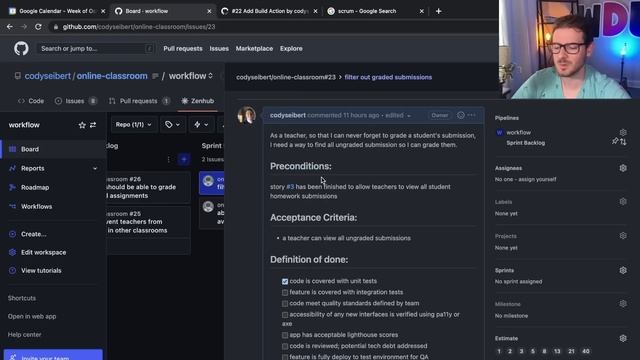The height and width of the screenshot is (360, 640).
Task: Open the Repo (1/1) filter dropdown
Action: (133, 124)
